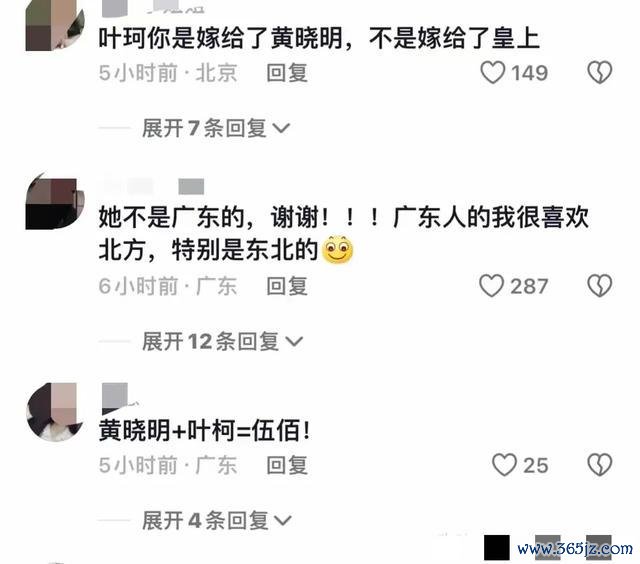Dislike the comment with 25 likes
640x564 pixels.
click(600, 465)
